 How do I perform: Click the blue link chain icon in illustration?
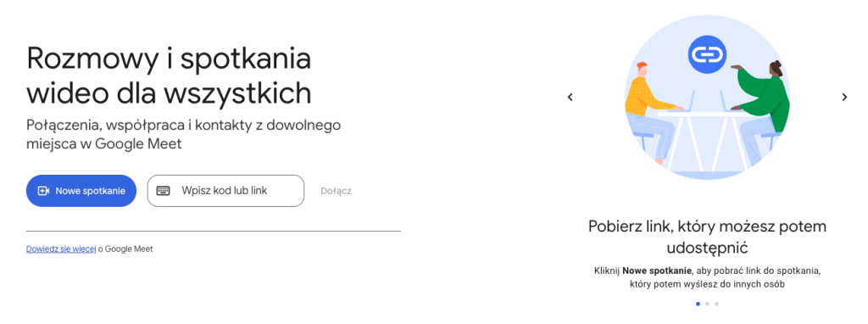click(x=707, y=54)
